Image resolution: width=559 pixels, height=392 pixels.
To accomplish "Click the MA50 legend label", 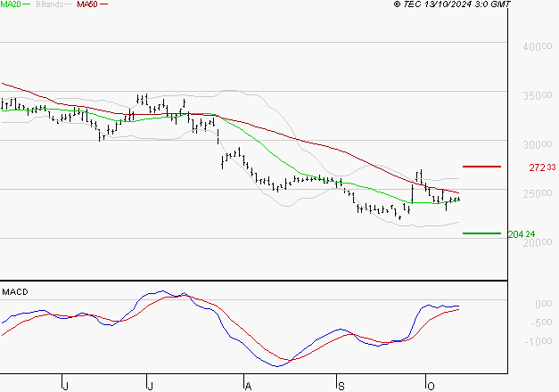I will coord(87,4).
